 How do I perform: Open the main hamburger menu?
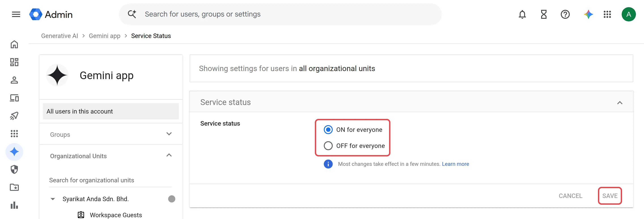coord(16,14)
